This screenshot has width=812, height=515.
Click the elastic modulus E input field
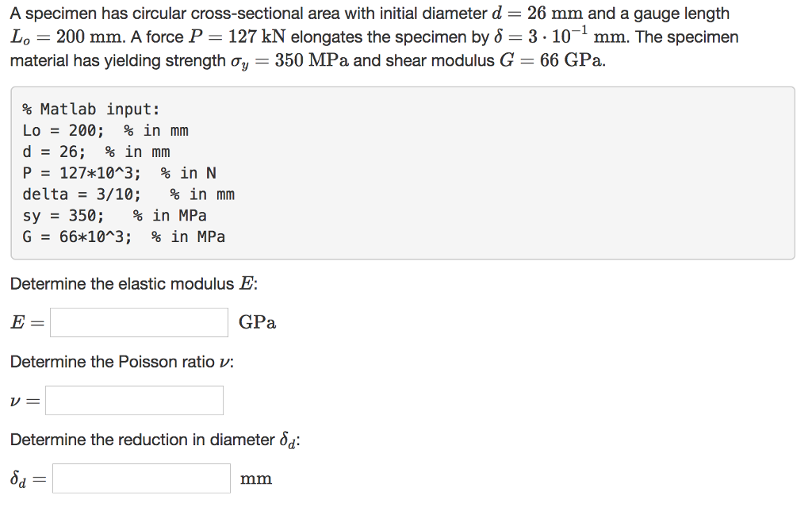[139, 322]
